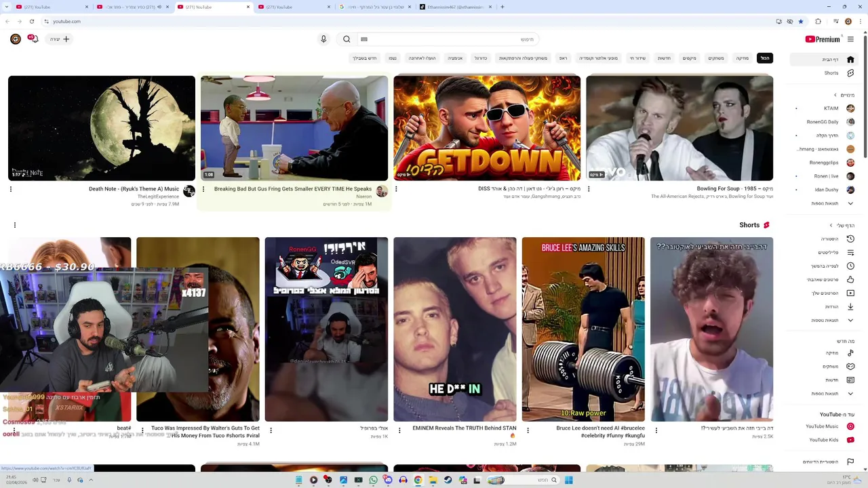The width and height of the screenshot is (868, 488).
Task: Select the 'מוזיקה' music filter chip
Action: pos(743,58)
